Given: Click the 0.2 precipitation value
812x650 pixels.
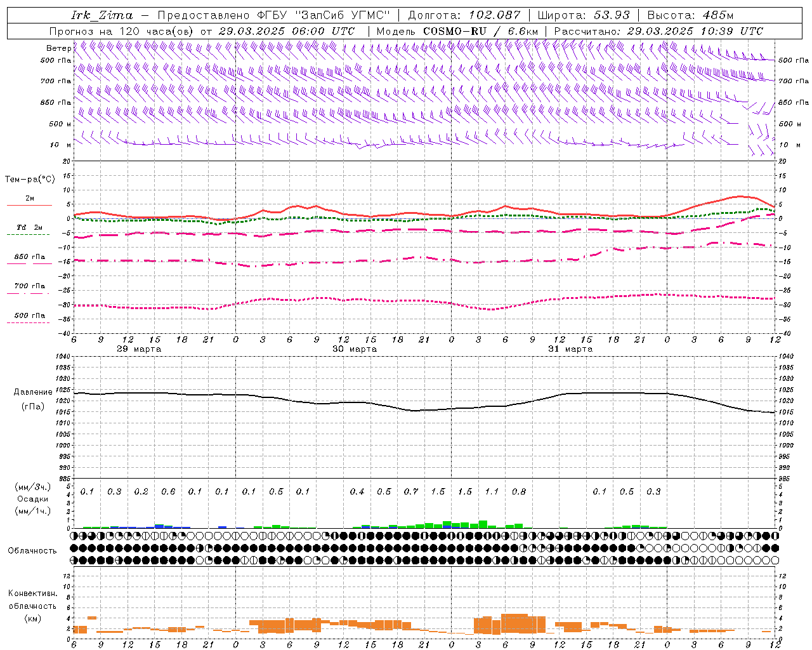Looking at the screenshot, I should pos(141,492).
